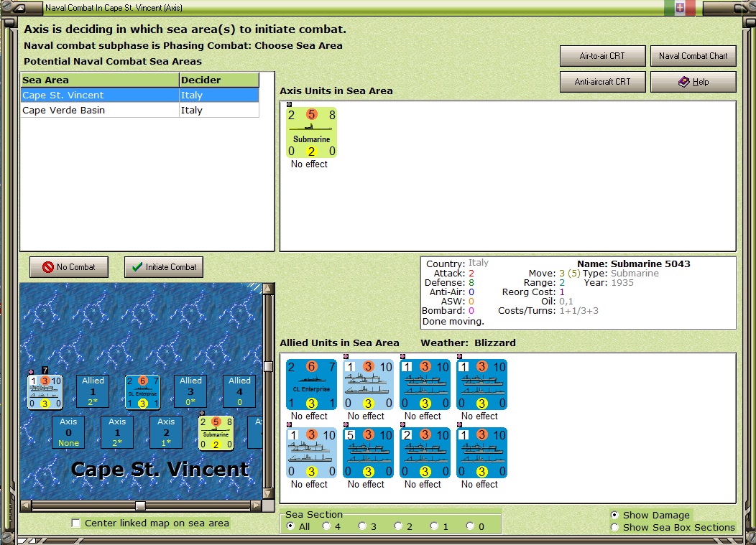Select the Allied 3 sea box on map
756x545 pixels.
click(190, 392)
